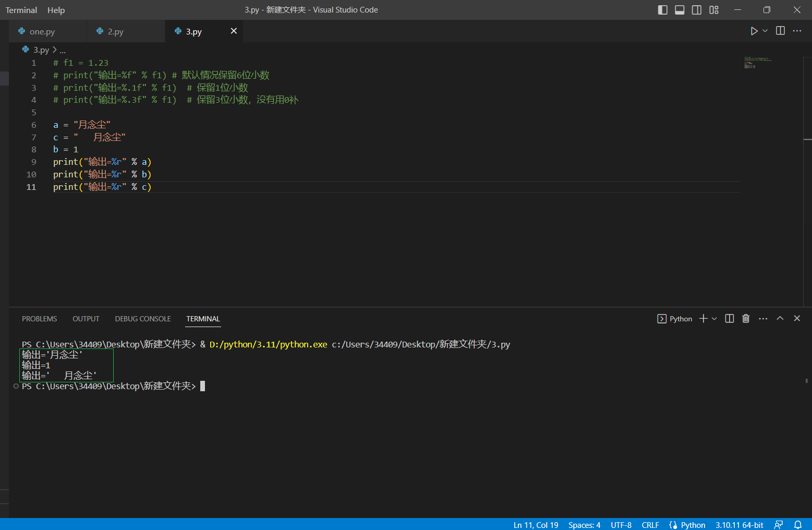
Task: Toggle primary side bar visibility
Action: tap(663, 10)
